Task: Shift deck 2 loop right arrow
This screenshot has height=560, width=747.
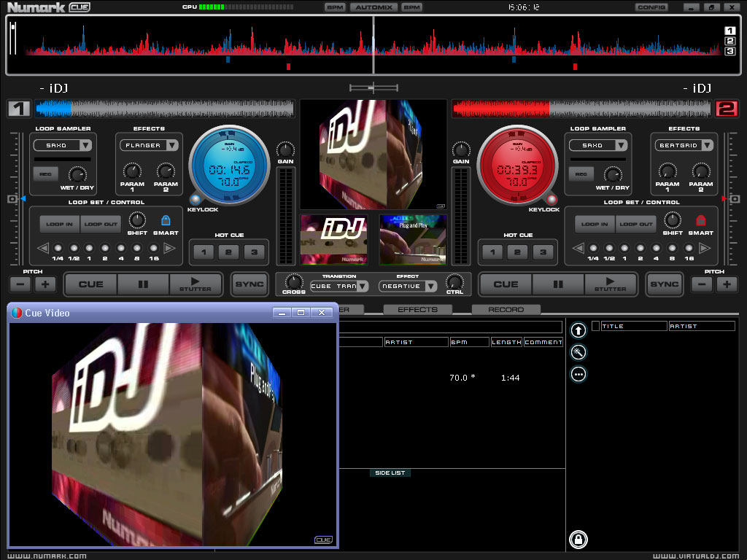Action: [x=705, y=248]
